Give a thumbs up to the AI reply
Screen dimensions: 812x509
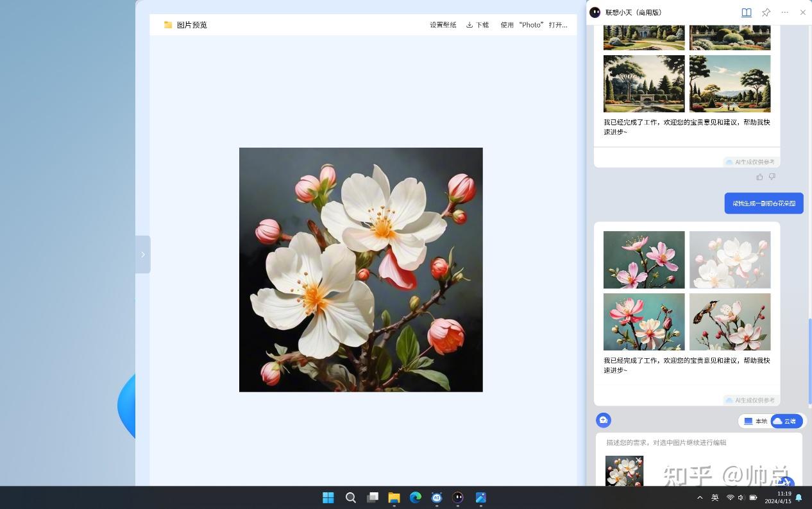tap(759, 177)
